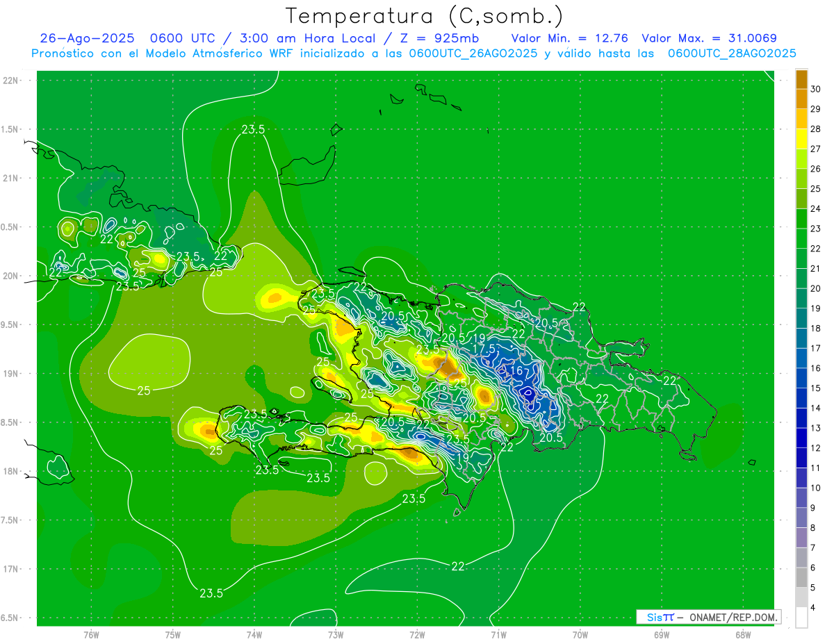Click the "0600UTC_28AGO2025" valid-until timestamp
Screen dimensions: 834x644
click(732, 53)
